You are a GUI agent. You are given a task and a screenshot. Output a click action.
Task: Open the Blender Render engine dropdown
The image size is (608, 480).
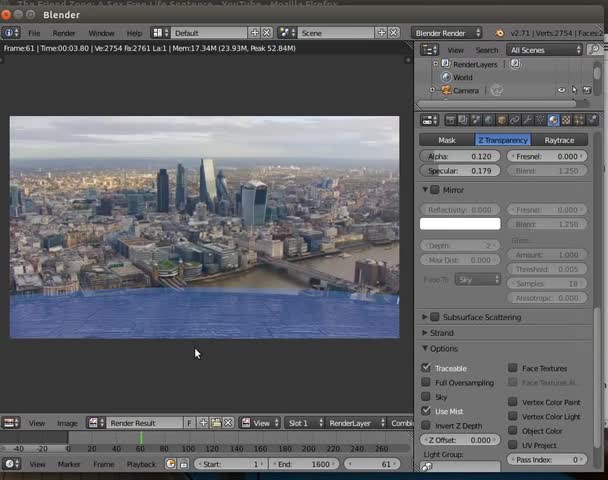pyautogui.click(x=447, y=33)
